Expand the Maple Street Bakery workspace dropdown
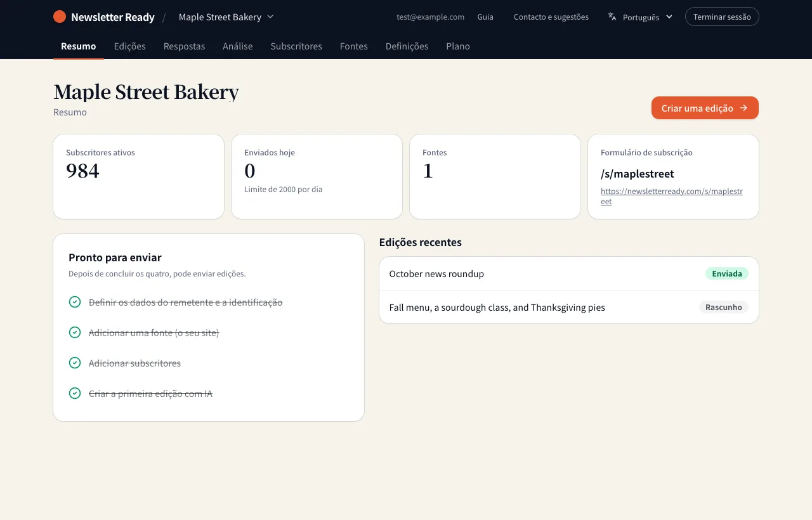The image size is (812, 520). [x=226, y=16]
